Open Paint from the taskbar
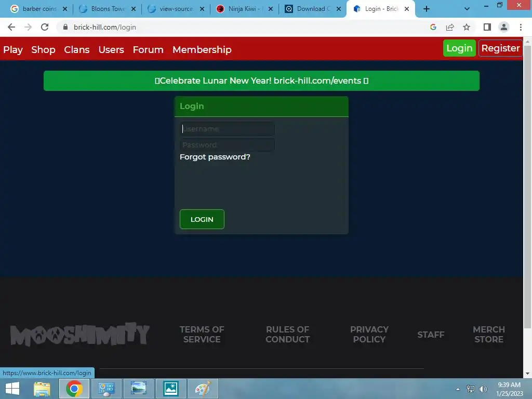Screen dimensions: 532x399 pos(203,389)
